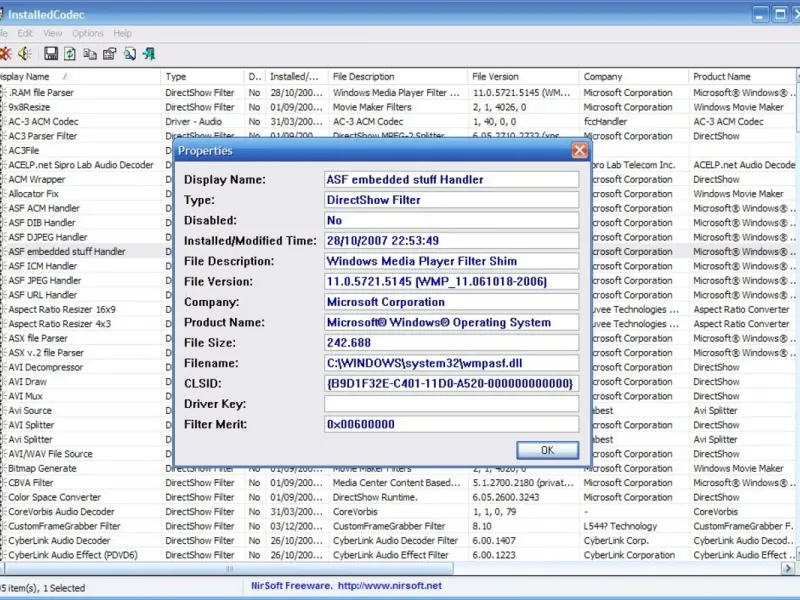Open Properties using the toolbar icon
This screenshot has width=800, height=600.
[x=109, y=53]
